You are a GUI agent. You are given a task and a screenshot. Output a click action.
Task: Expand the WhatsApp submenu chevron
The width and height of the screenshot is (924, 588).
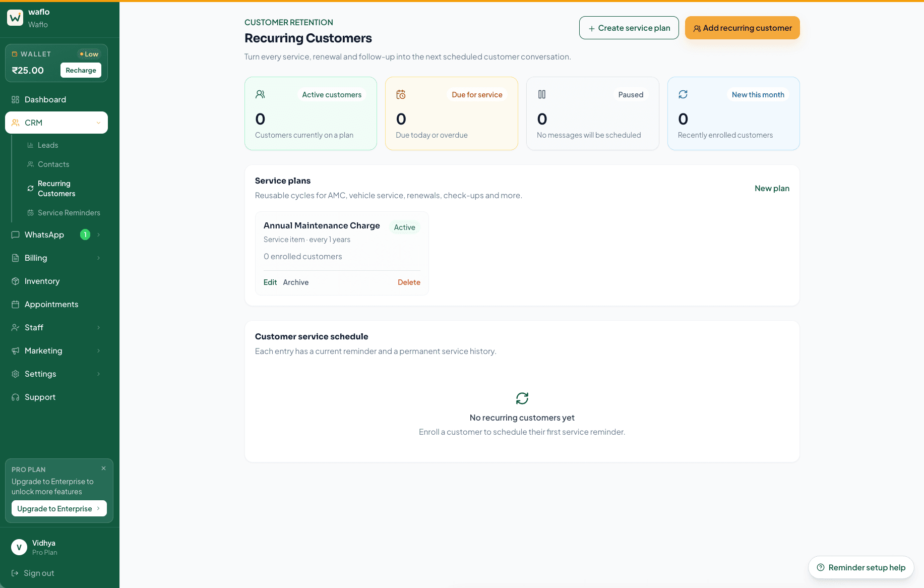pos(98,234)
